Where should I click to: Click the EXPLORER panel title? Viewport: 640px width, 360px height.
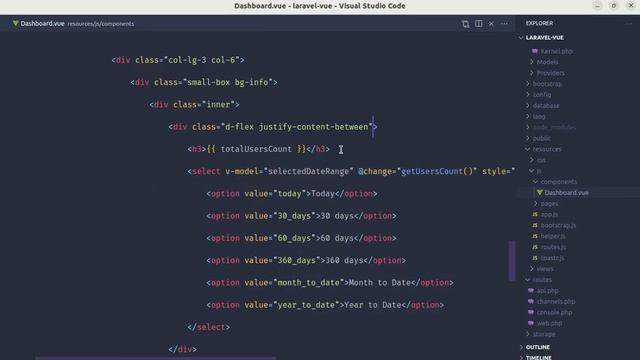(x=539, y=23)
